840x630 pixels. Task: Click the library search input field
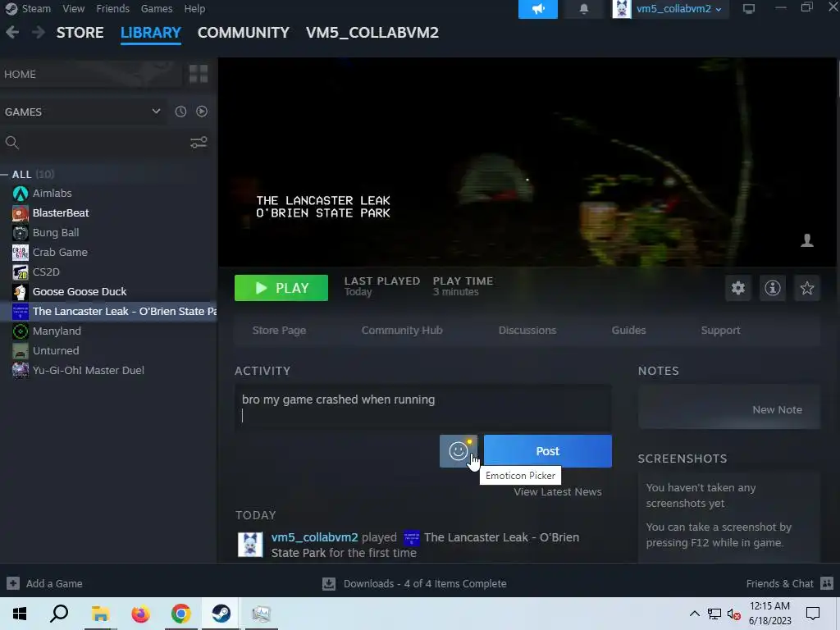103,143
